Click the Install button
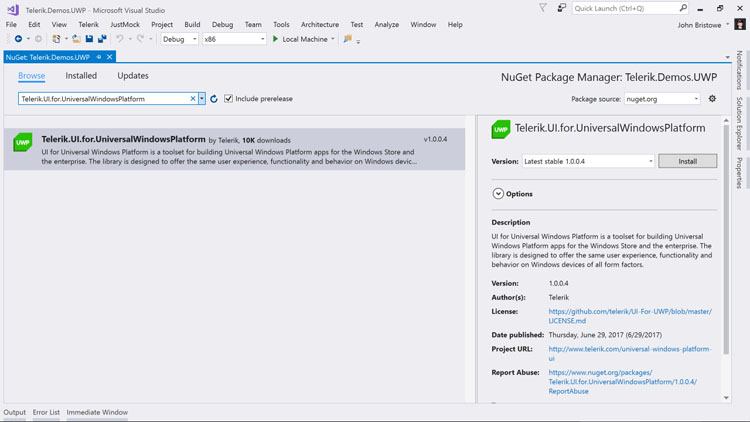The height and width of the screenshot is (422, 750). click(x=687, y=161)
